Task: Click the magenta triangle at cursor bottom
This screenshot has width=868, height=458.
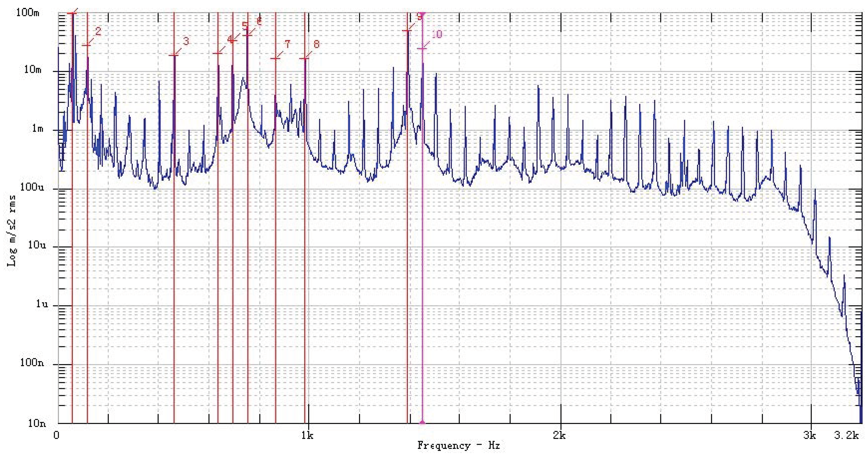Action: coord(422,422)
